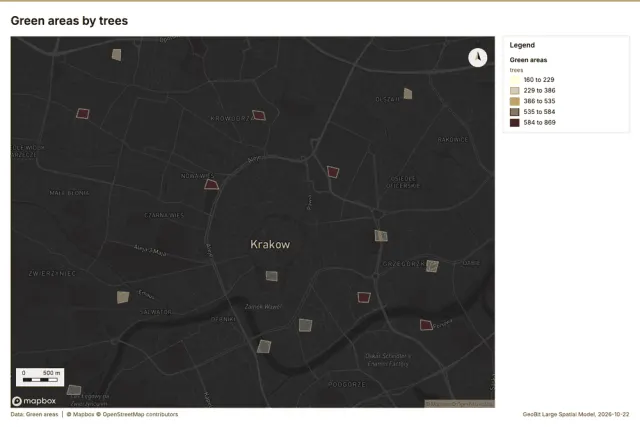Click the '160 to 229' legend text
The width and height of the screenshot is (640, 427).
click(x=539, y=80)
